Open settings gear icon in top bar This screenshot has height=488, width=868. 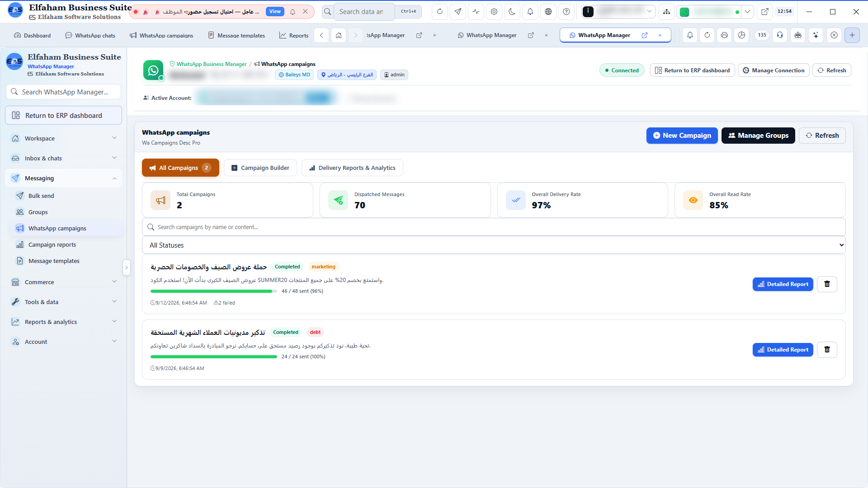(494, 12)
